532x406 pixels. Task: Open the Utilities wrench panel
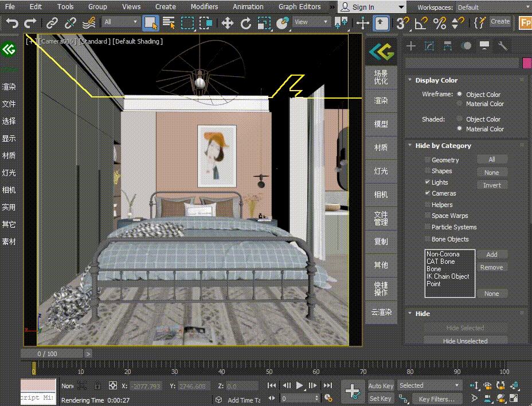[503, 46]
